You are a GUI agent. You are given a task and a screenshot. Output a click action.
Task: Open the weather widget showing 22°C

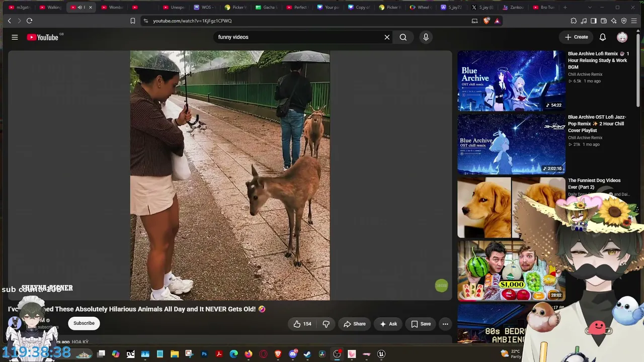pos(510,354)
